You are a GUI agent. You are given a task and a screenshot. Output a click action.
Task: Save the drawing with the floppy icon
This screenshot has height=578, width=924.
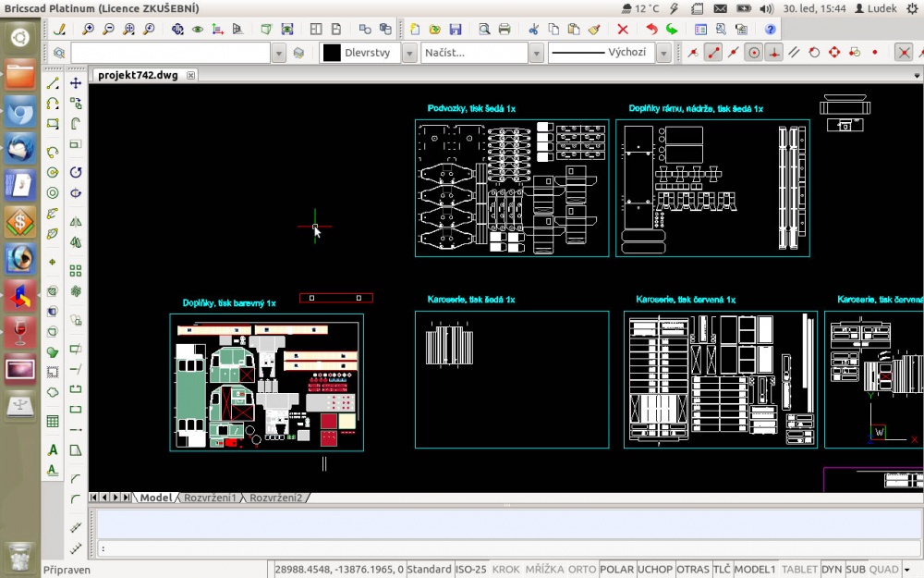click(455, 29)
